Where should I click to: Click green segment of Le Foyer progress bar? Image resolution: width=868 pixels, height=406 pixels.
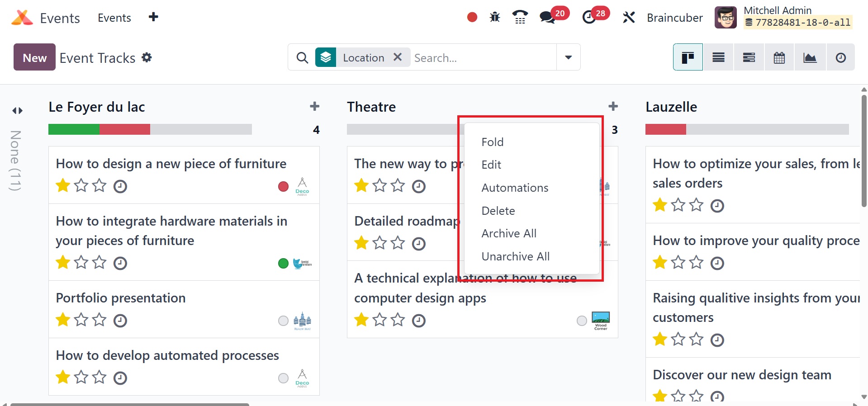(x=74, y=129)
